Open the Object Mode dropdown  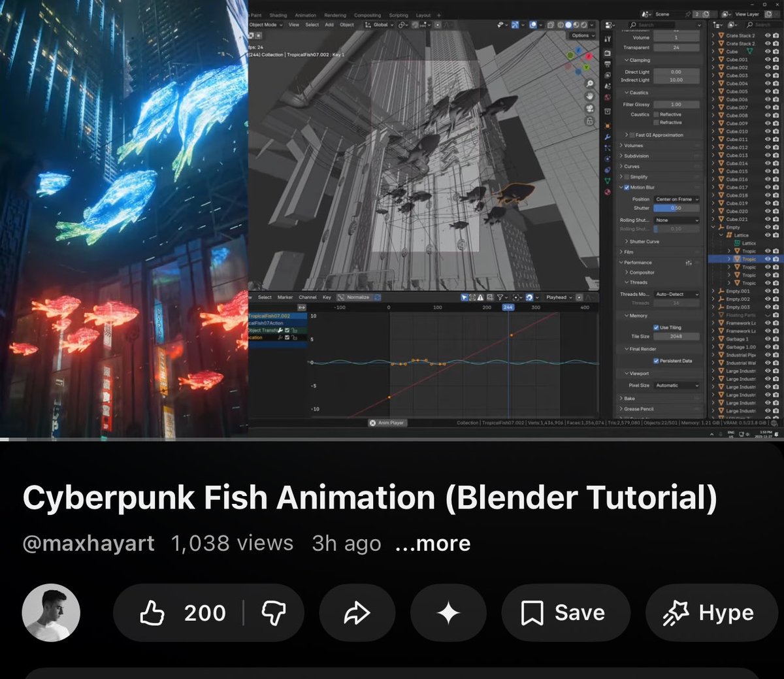265,25
